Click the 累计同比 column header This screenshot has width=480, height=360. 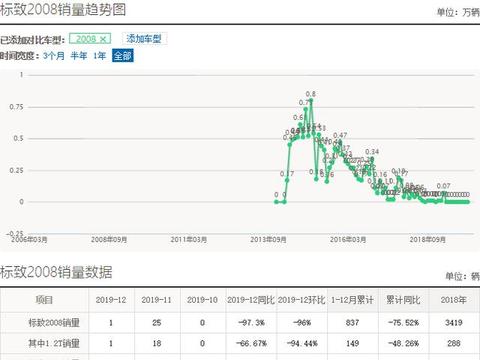click(403, 300)
